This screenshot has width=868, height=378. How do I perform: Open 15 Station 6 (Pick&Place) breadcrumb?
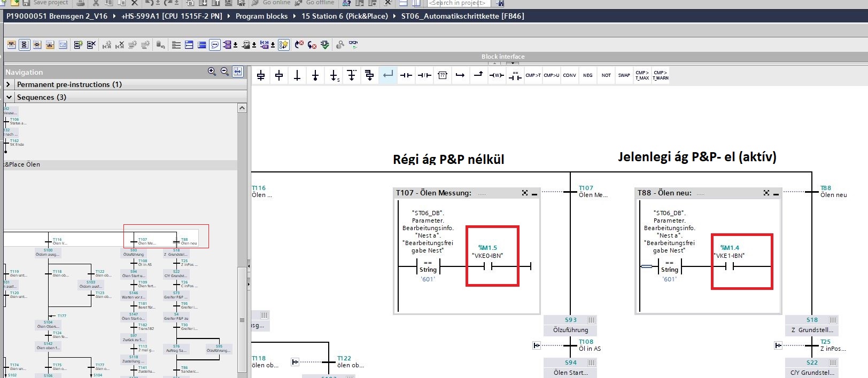345,16
